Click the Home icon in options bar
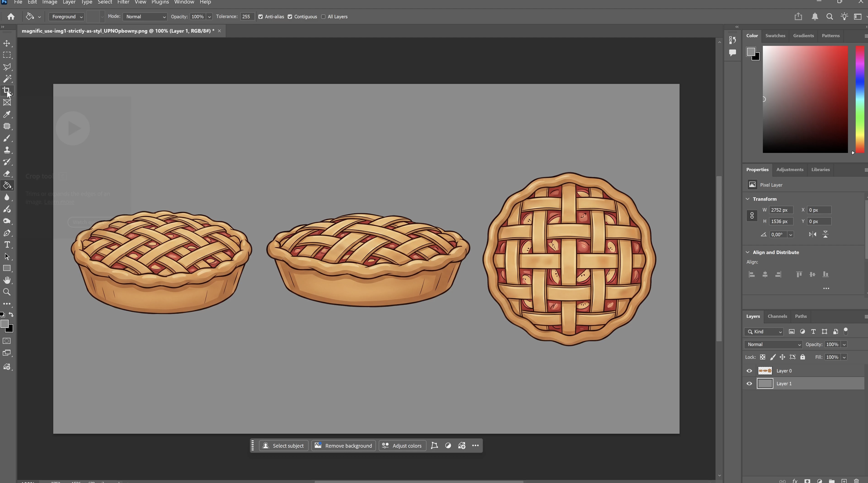The height and width of the screenshot is (483, 868). (11, 17)
